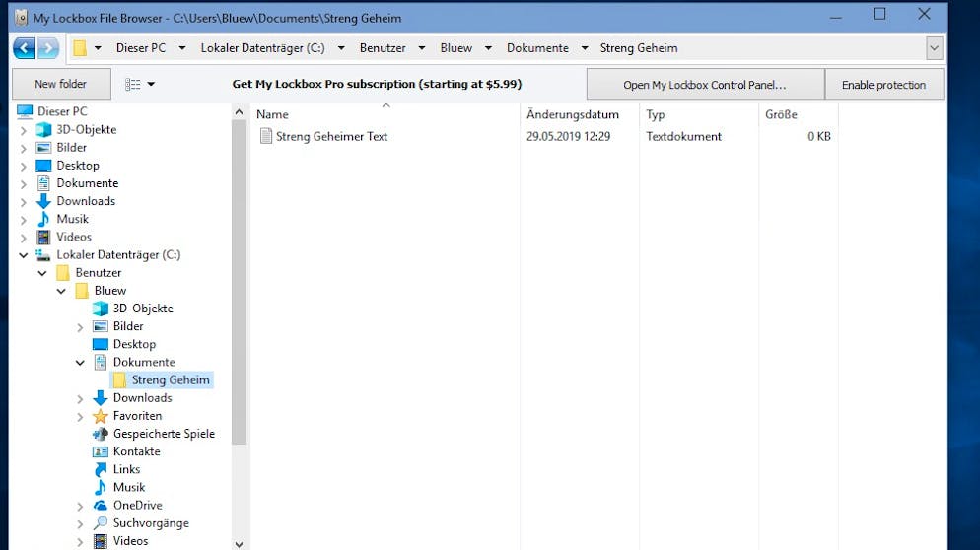Image resolution: width=980 pixels, height=550 pixels.
Task: Click the Streng Geheimer Text file icon
Action: point(266,136)
